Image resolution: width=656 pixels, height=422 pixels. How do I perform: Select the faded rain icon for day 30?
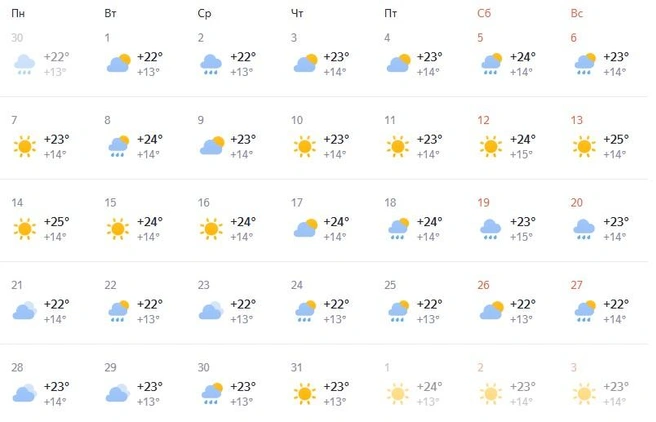point(24,64)
